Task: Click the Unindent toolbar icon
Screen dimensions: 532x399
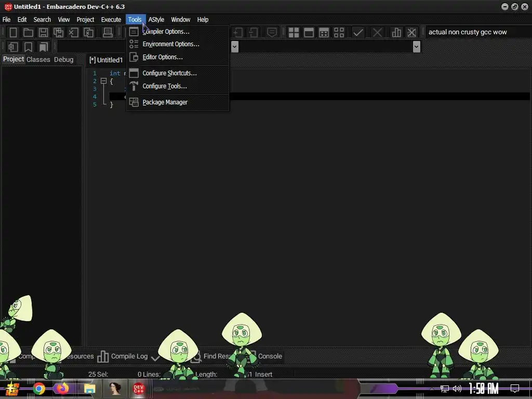Action: [x=253, y=33]
